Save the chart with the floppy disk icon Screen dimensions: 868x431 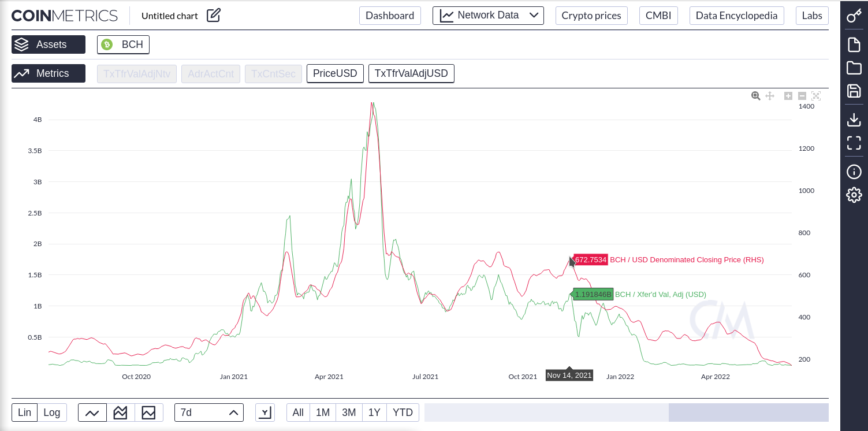pyautogui.click(x=854, y=91)
